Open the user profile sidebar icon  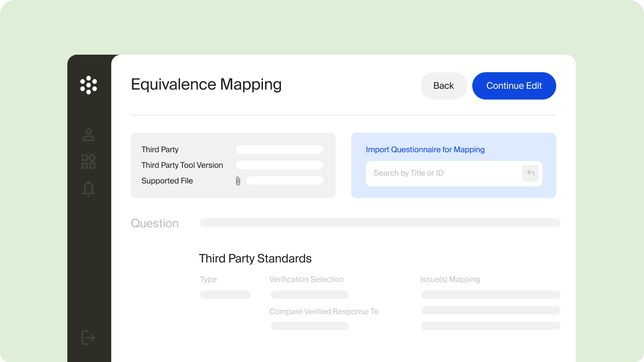(x=88, y=135)
